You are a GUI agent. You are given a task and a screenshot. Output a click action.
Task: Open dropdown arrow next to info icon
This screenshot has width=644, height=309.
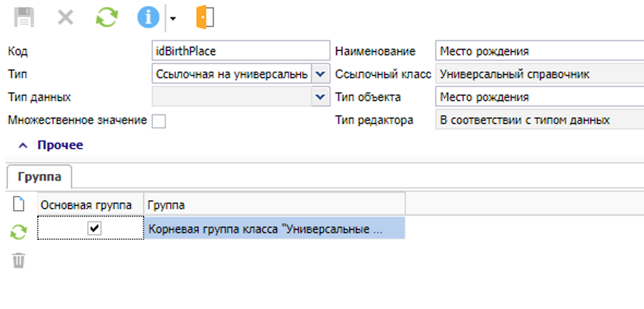click(x=173, y=18)
